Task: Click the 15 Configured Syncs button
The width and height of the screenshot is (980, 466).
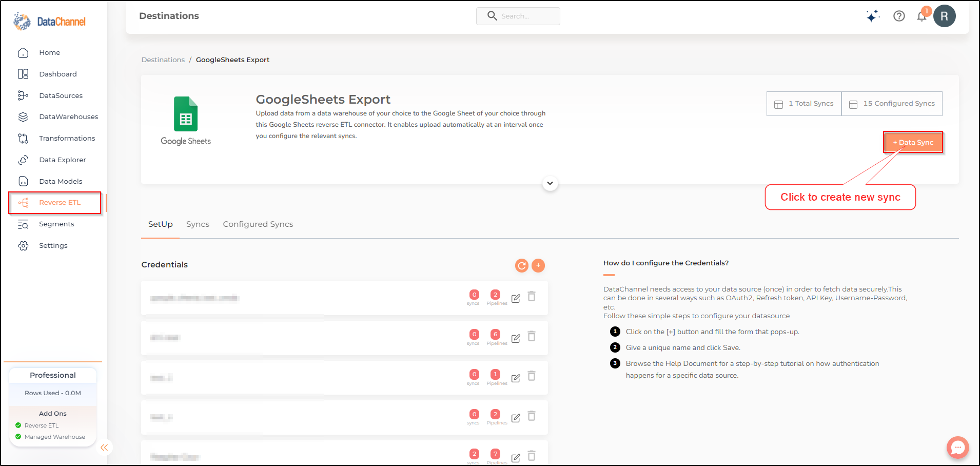Action: pyautogui.click(x=892, y=104)
